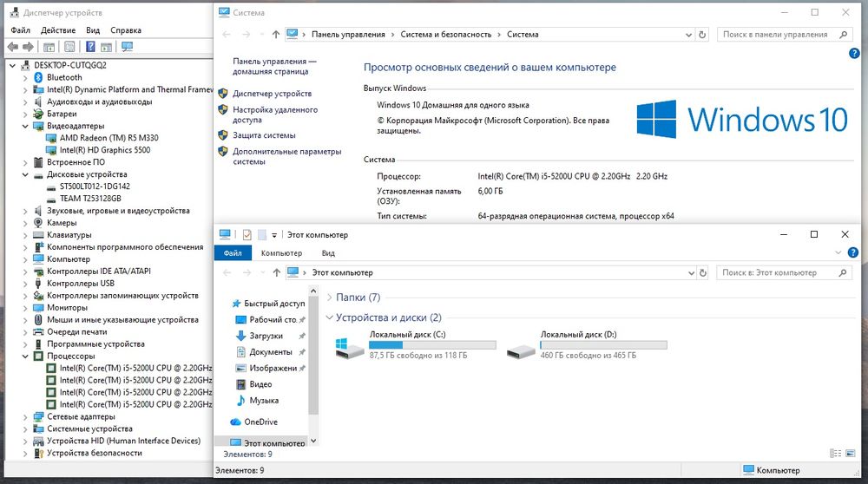
Task: Click the Очереди печати printer icon
Action: tap(38, 332)
